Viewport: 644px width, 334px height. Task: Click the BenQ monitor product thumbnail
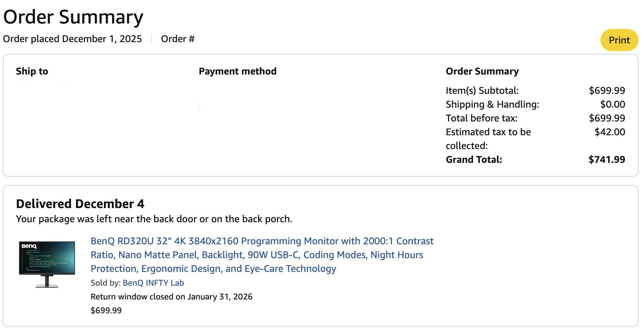click(x=47, y=264)
